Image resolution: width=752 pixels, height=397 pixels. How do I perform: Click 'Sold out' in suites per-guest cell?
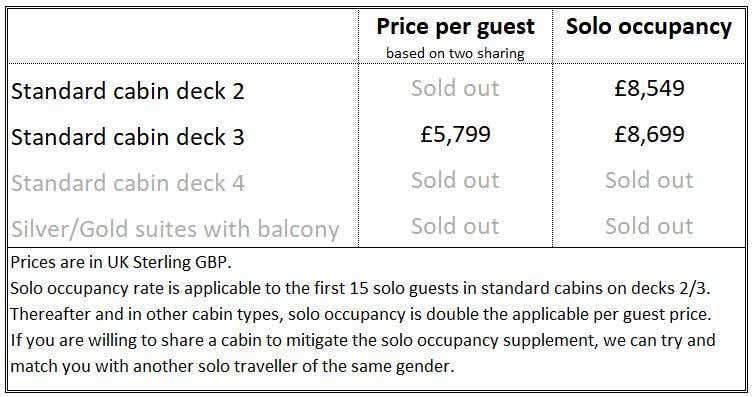click(455, 226)
